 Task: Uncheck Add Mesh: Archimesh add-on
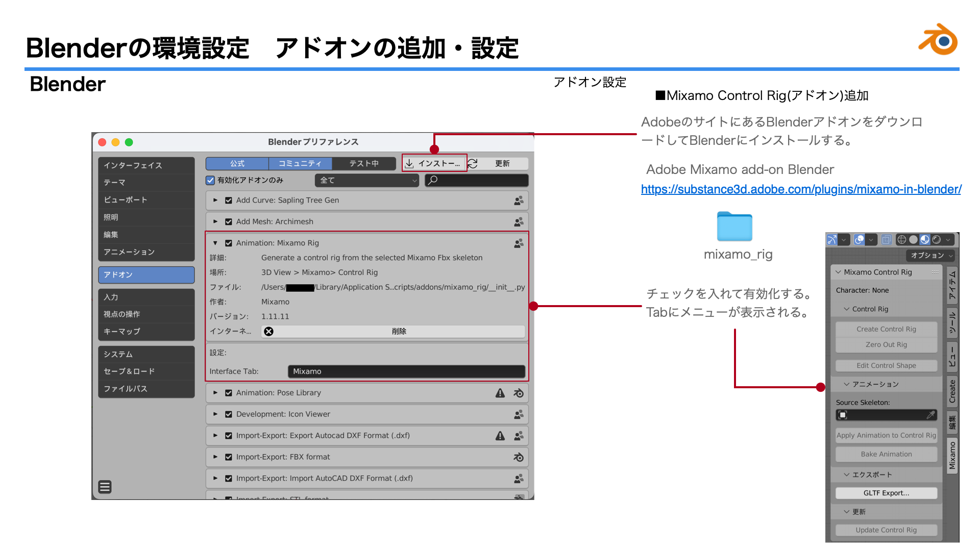tap(229, 222)
